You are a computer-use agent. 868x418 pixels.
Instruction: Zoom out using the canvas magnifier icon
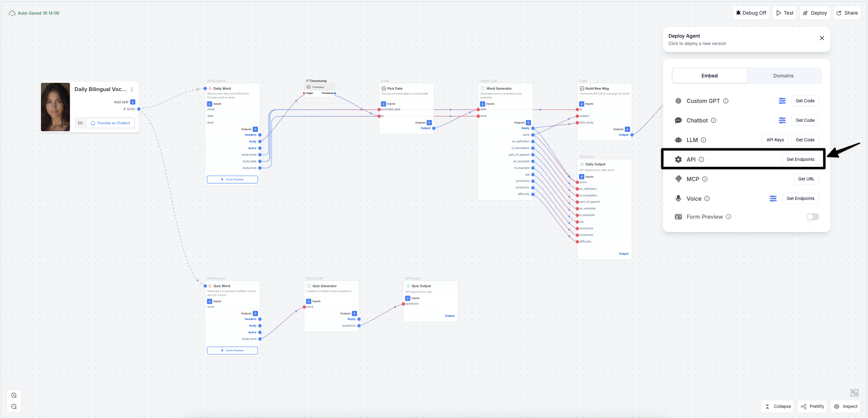(x=14, y=406)
